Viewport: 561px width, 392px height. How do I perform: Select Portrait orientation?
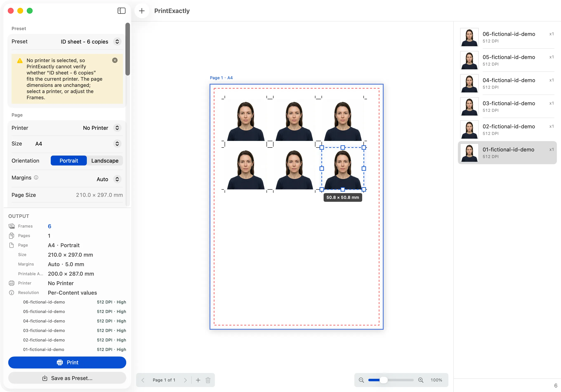tap(69, 161)
